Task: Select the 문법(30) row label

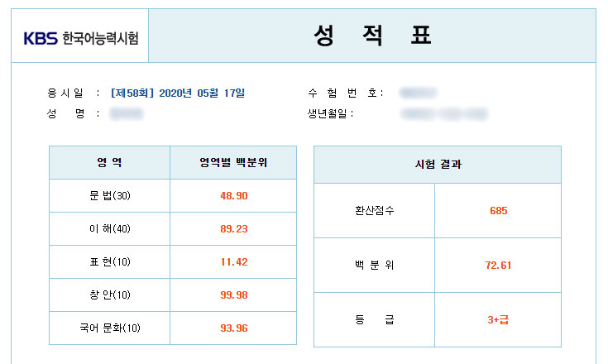Action: pyautogui.click(x=109, y=196)
